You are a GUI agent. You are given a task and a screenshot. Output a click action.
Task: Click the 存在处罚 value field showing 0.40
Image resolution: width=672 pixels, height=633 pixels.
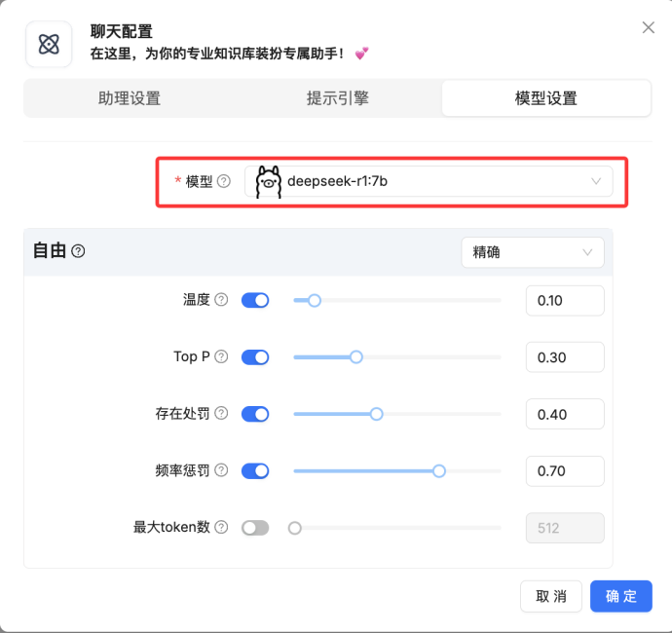coord(565,414)
